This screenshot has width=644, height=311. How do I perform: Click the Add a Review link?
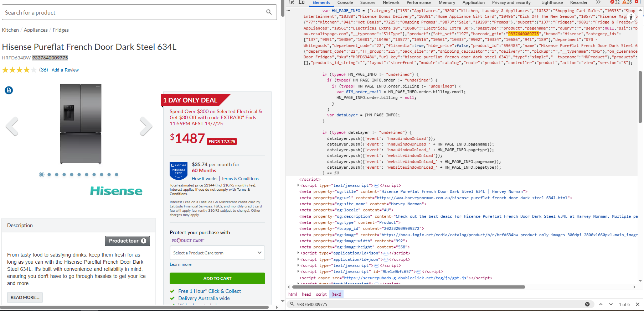[65, 70]
